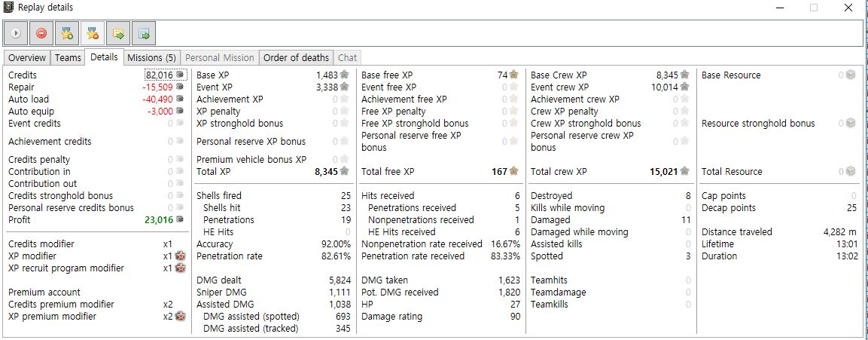Click the star icon beside XP modifier
The image size is (868, 340).
[181, 256]
